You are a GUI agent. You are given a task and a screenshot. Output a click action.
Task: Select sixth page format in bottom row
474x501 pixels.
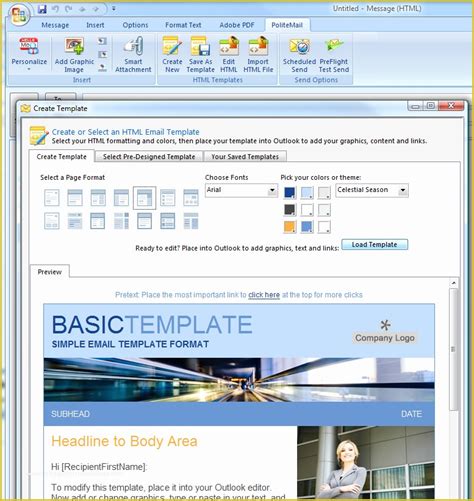[168, 221]
